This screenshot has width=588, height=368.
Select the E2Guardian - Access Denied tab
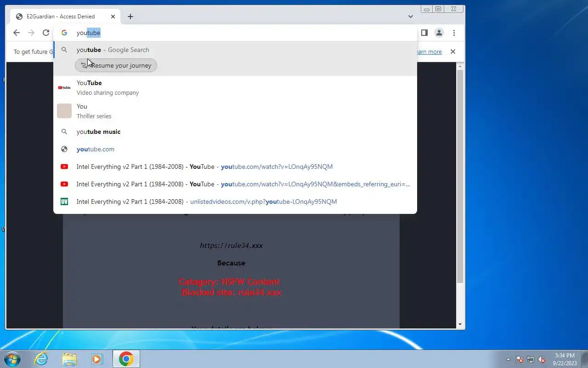pos(65,17)
